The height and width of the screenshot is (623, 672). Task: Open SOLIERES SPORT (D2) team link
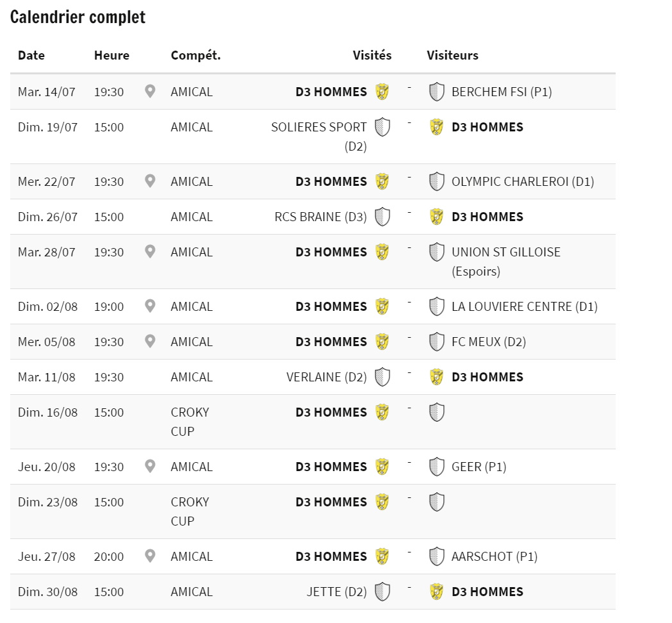pos(319,137)
